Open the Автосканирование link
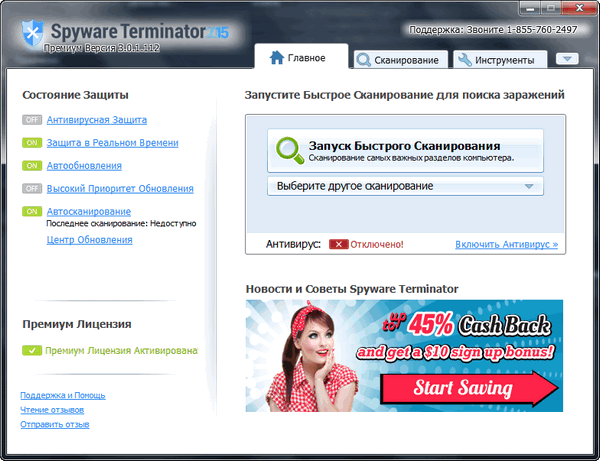Viewport: 600px width, 461px height. click(89, 212)
